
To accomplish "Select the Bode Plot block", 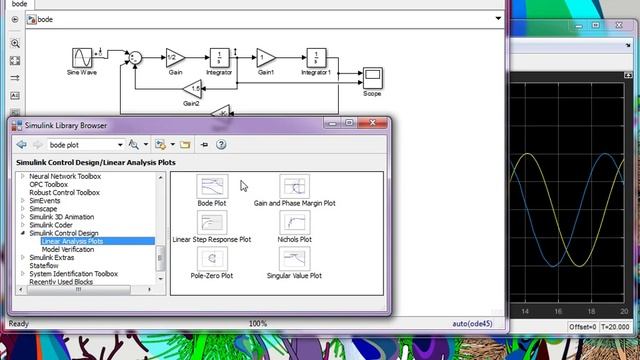I will 212,187.
